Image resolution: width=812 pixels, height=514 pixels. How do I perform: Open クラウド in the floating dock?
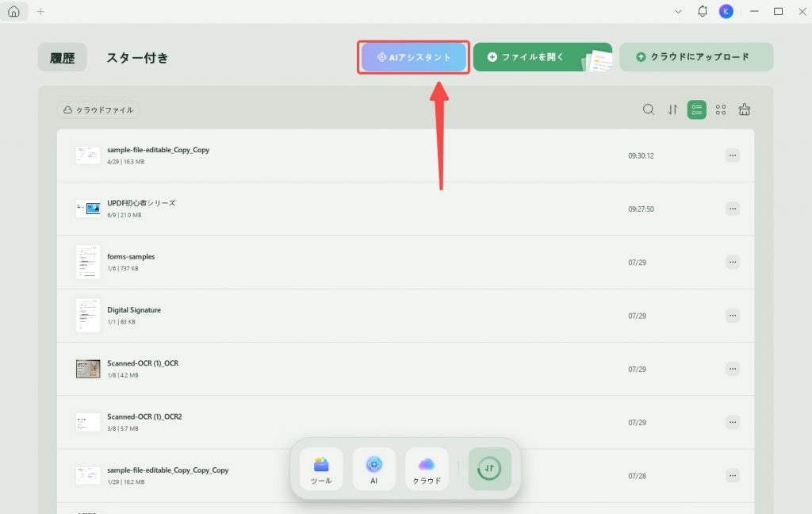(x=427, y=469)
